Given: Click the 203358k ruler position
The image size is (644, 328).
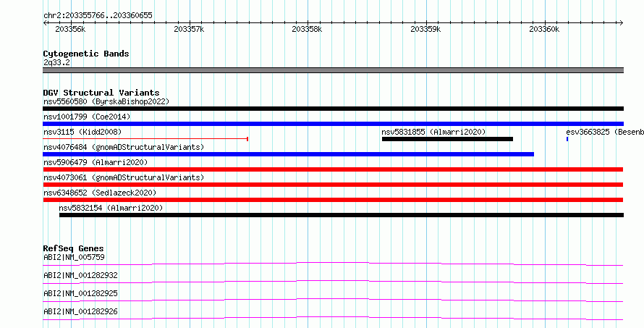Looking at the screenshot, I should tap(307, 29).
